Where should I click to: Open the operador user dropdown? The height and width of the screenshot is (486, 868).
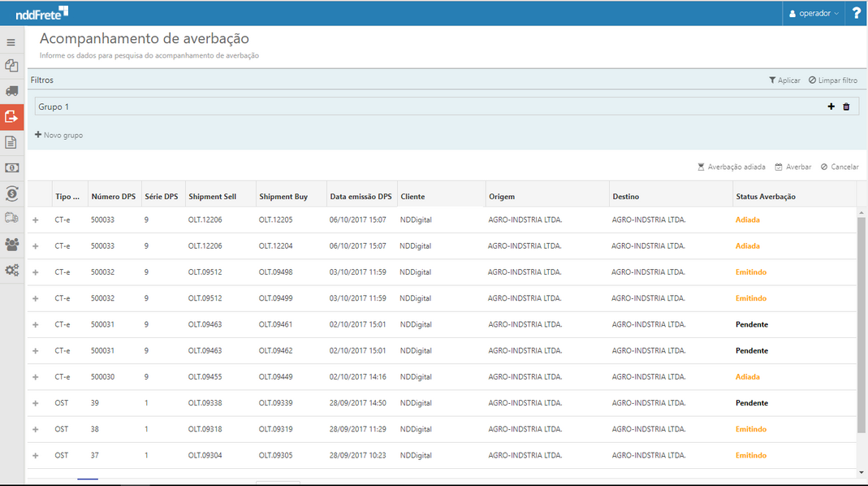tap(813, 13)
